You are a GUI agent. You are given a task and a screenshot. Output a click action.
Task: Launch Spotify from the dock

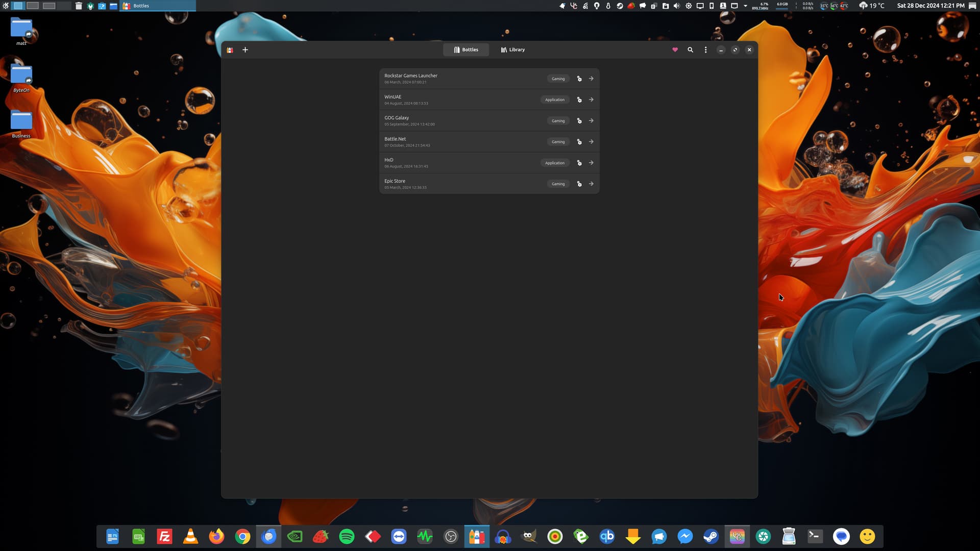(347, 536)
